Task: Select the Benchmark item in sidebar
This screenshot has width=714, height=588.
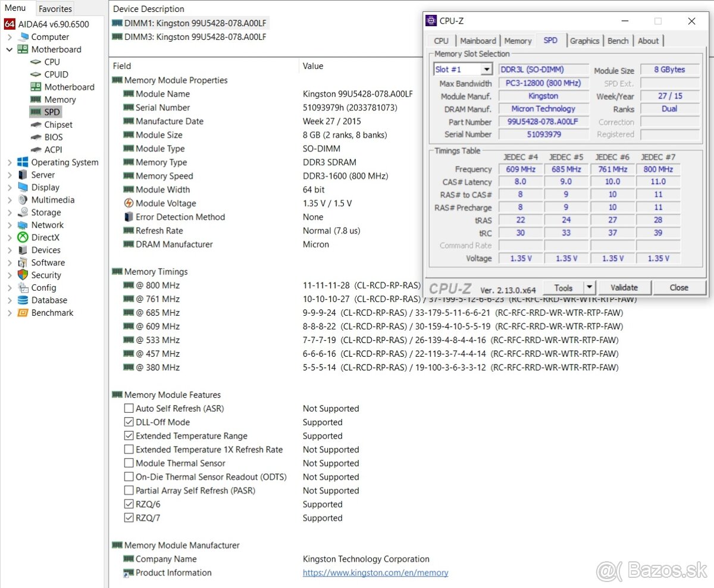Action: [54, 312]
